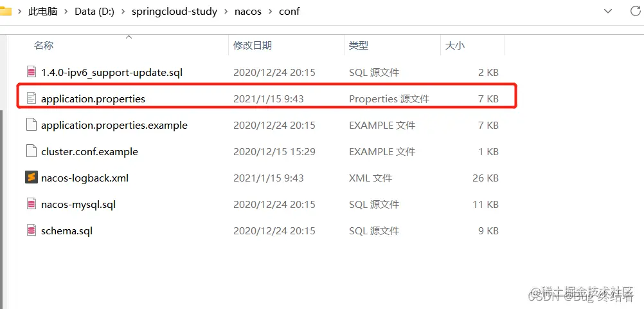Click size 11 KB of nacos-mysql.sql
Screen dimensions: 644x309
tap(485, 204)
